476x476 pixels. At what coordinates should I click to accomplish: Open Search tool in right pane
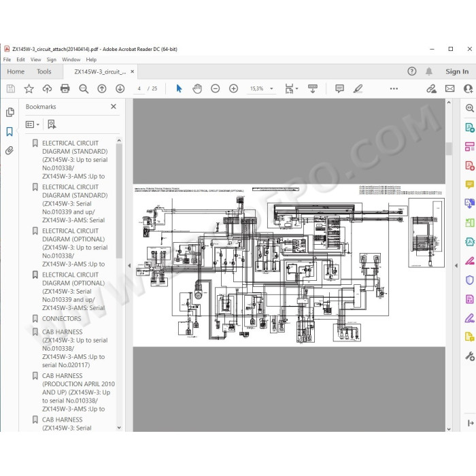(469, 108)
